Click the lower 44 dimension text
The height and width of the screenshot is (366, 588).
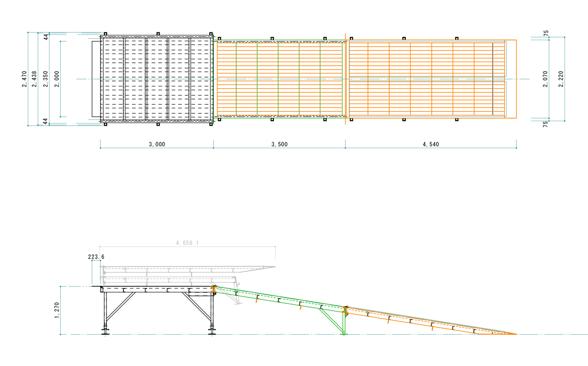[x=46, y=121]
